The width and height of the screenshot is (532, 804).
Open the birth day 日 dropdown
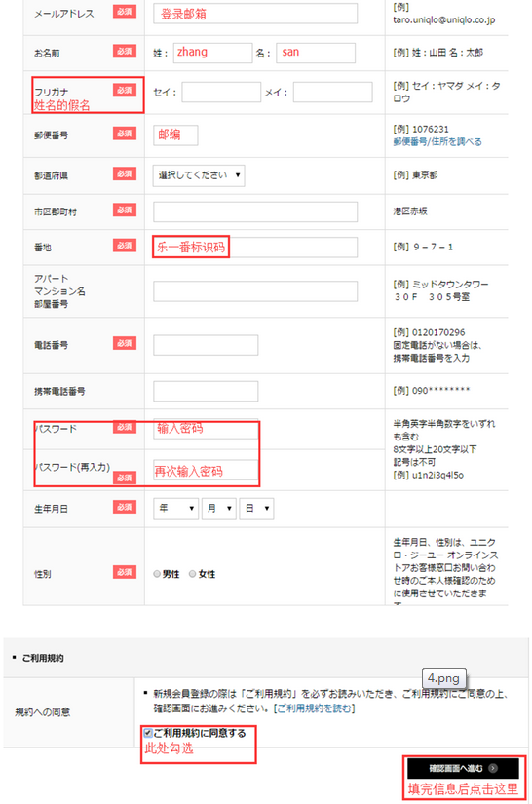point(256,508)
